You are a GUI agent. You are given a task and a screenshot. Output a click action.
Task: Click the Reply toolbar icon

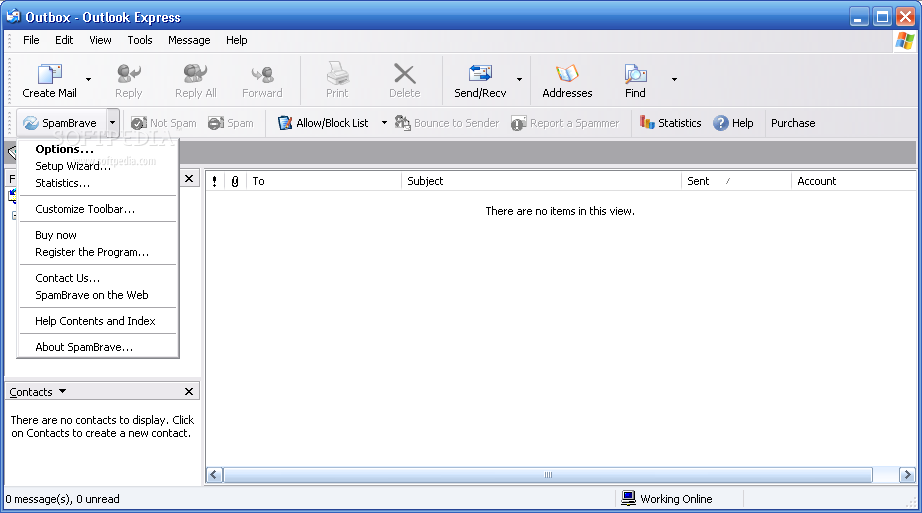pos(128,74)
